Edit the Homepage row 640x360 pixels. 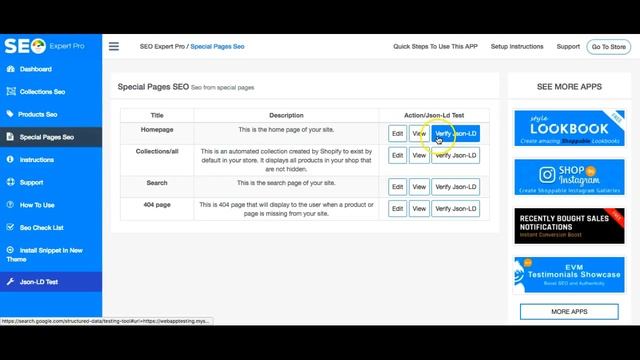tap(397, 133)
